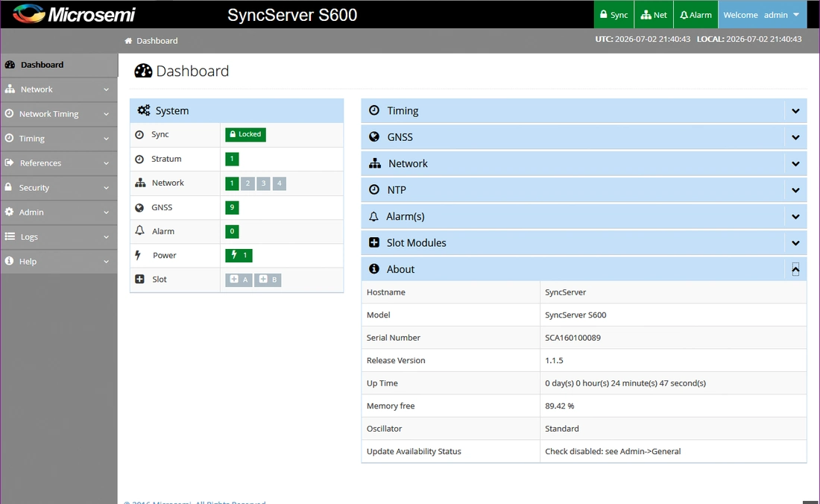This screenshot has height=504, width=820.
Task: Click the Alarm(s) panel bell icon
Action: pos(373,216)
